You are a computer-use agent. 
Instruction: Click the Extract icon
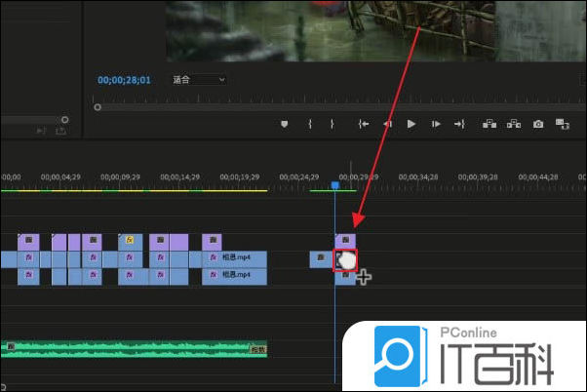(x=513, y=124)
